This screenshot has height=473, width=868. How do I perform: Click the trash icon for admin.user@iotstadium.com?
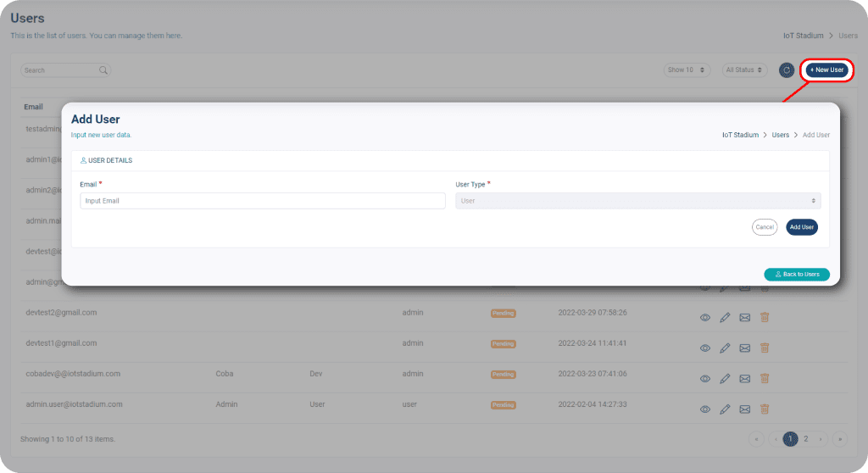click(x=765, y=409)
